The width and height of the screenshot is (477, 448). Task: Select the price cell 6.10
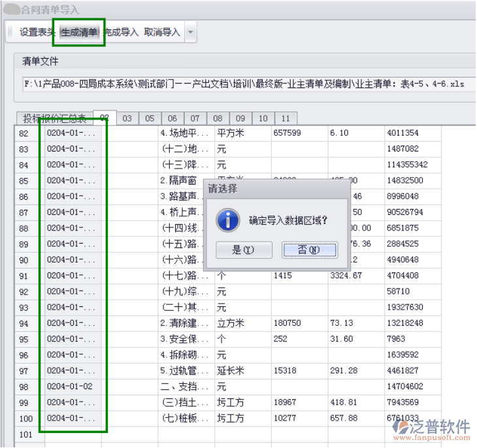click(356, 133)
